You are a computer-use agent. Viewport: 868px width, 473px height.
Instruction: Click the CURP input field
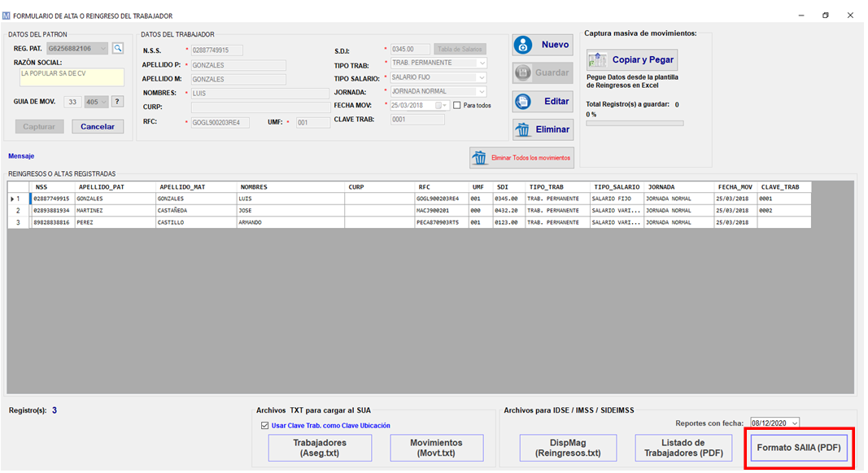[x=260, y=107]
